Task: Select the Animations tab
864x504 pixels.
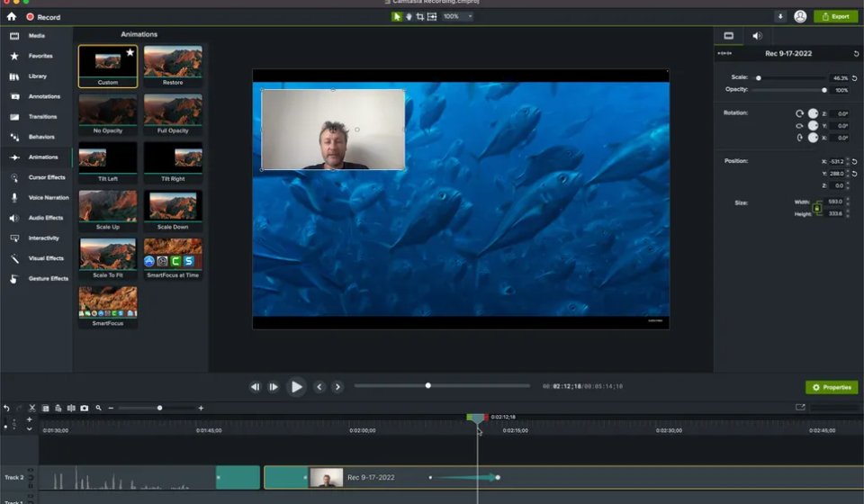Action: 36,157
